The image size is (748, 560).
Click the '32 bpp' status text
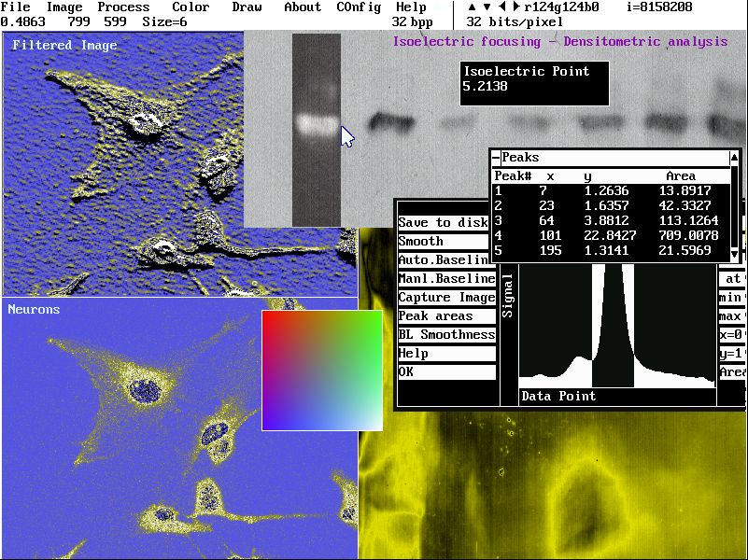point(412,21)
